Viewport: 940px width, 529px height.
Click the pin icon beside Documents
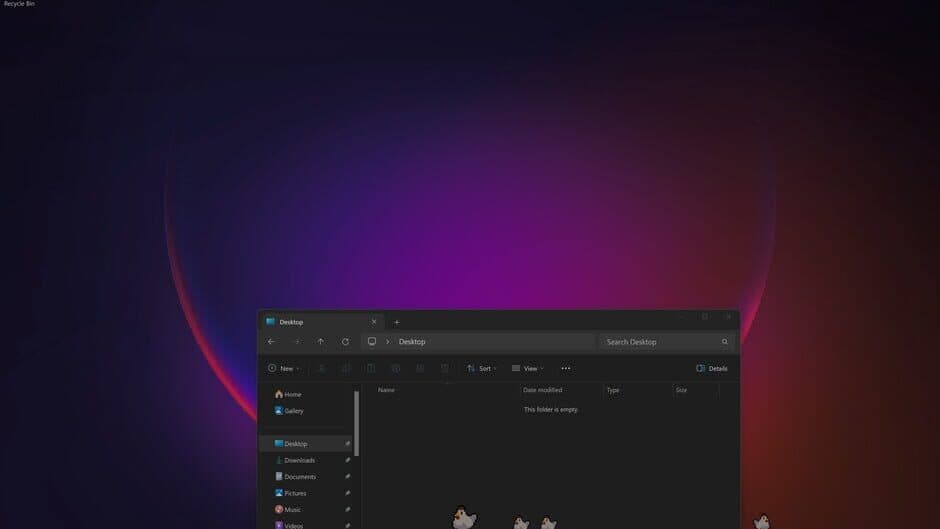pyautogui.click(x=347, y=477)
